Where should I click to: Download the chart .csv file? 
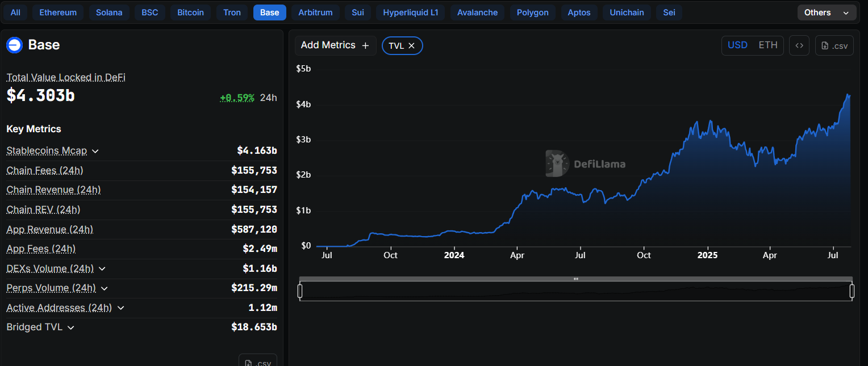[834, 45]
